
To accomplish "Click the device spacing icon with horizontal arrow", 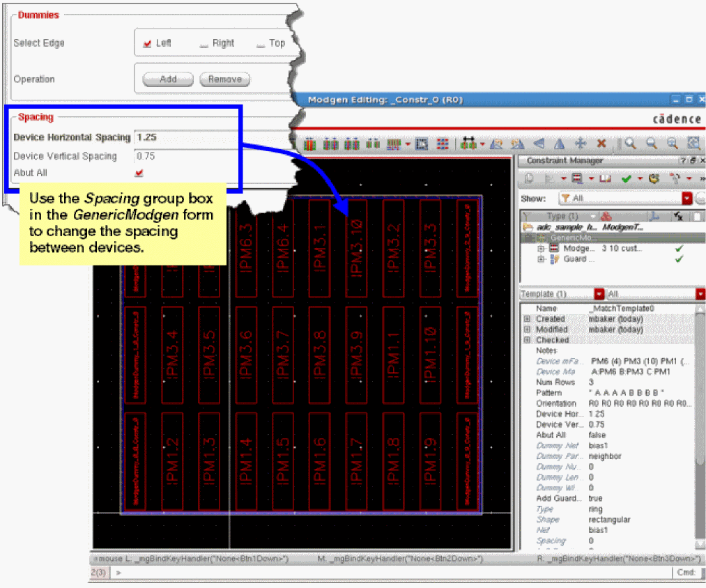I will point(468,144).
